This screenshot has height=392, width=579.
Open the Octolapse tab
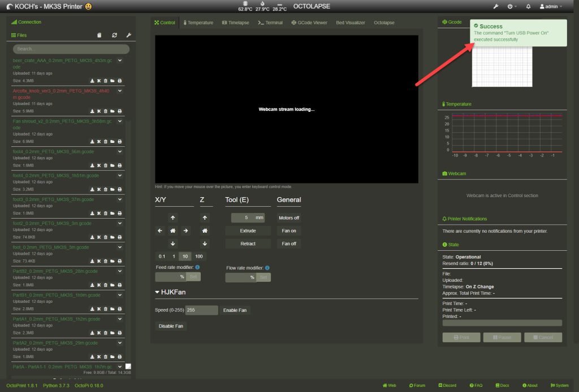tap(384, 23)
